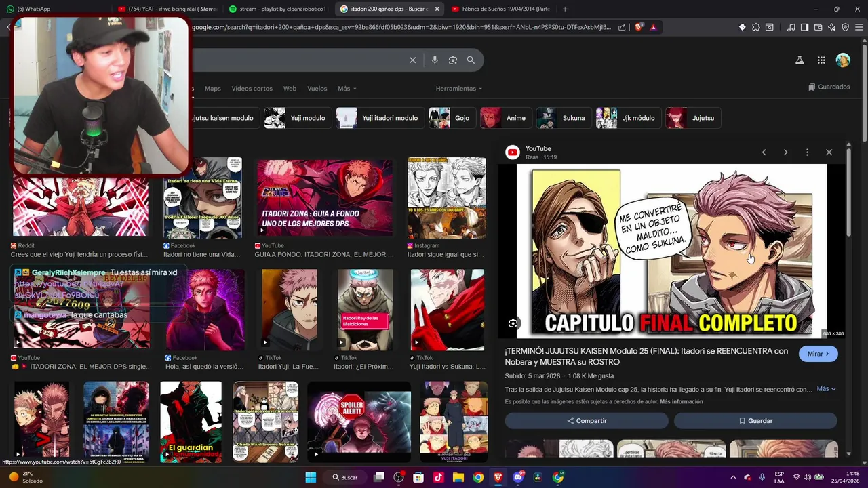Filter images by Anime chip
Viewport: 868px width, 488px height.
click(x=506, y=118)
